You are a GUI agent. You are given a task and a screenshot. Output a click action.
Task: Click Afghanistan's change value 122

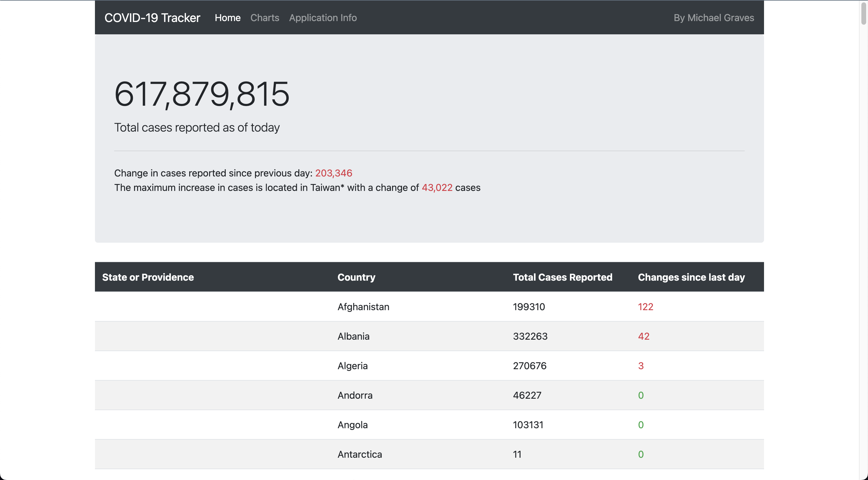click(x=645, y=307)
